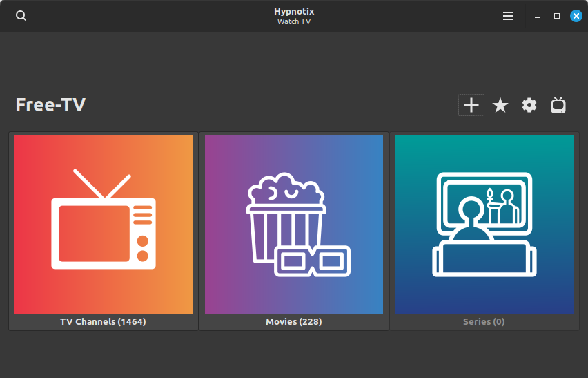Click the Free-TV provider heading
Viewport: 588px width, 378px height.
(50, 105)
